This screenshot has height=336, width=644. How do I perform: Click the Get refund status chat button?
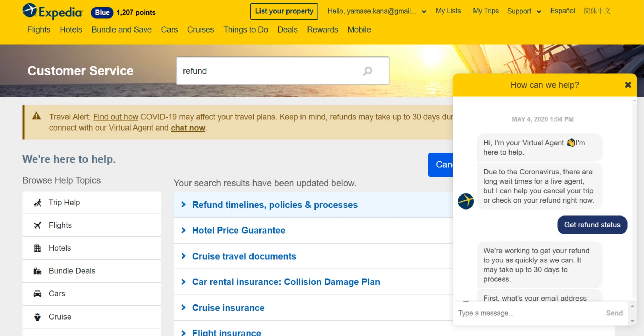tap(592, 225)
